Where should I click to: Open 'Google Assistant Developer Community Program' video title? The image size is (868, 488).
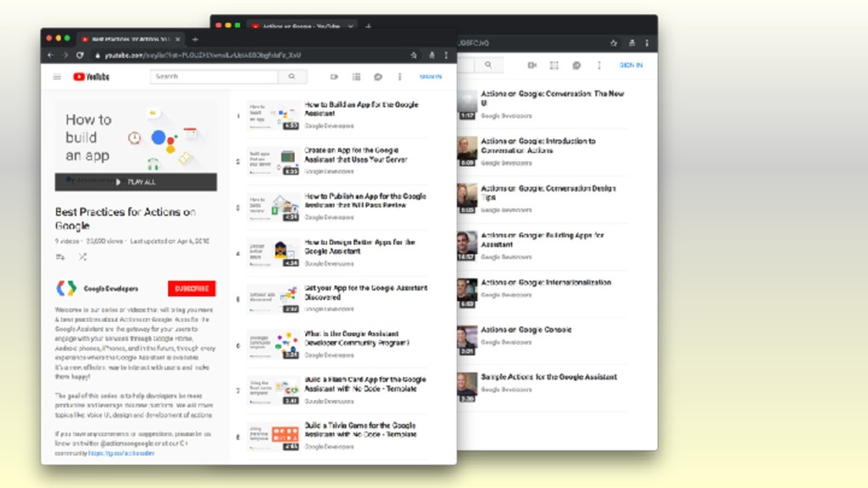(357, 338)
